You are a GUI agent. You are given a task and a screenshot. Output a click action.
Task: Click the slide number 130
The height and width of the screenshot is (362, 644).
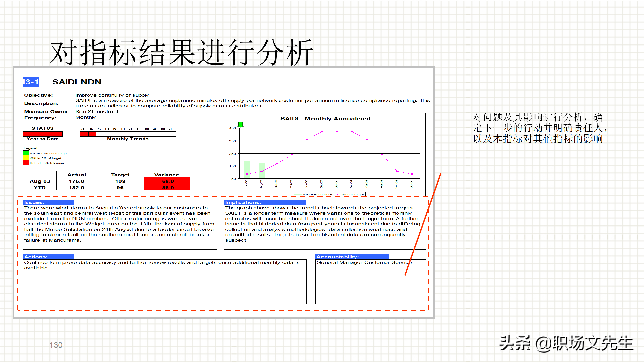coord(56,345)
